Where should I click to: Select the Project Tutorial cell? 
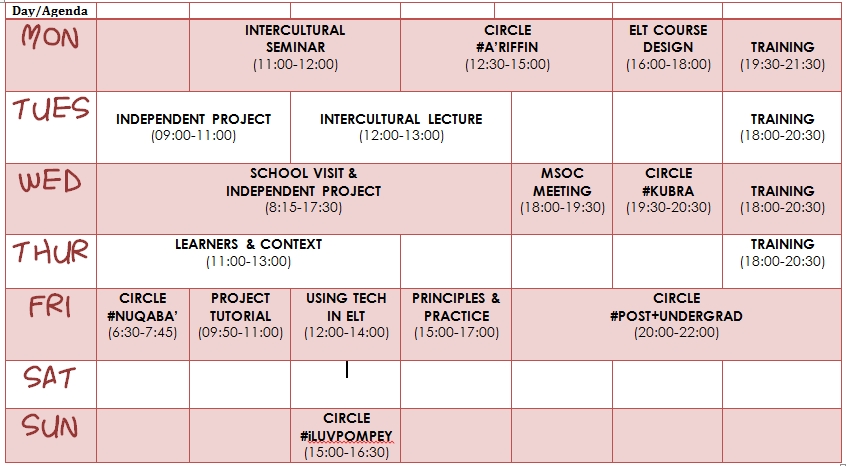tap(240, 324)
